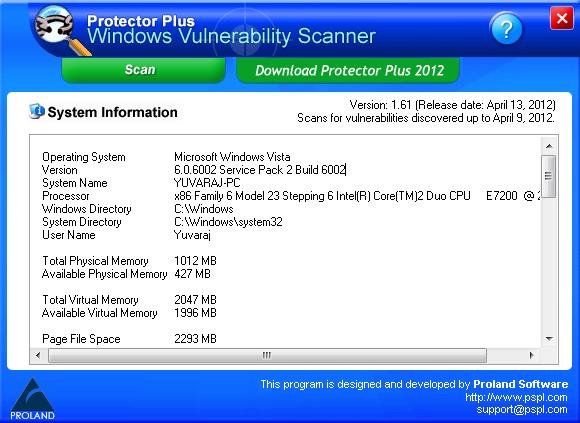Close the scanner window with red X
The height and width of the screenshot is (423, 580).
[562, 18]
